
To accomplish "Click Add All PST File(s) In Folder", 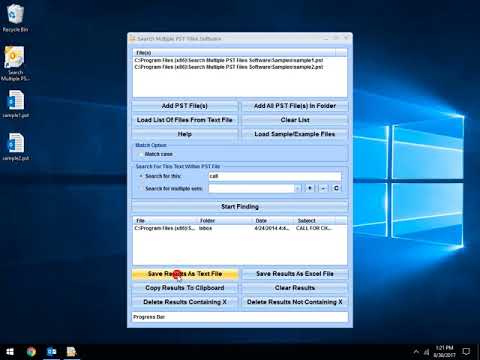I will (295, 106).
